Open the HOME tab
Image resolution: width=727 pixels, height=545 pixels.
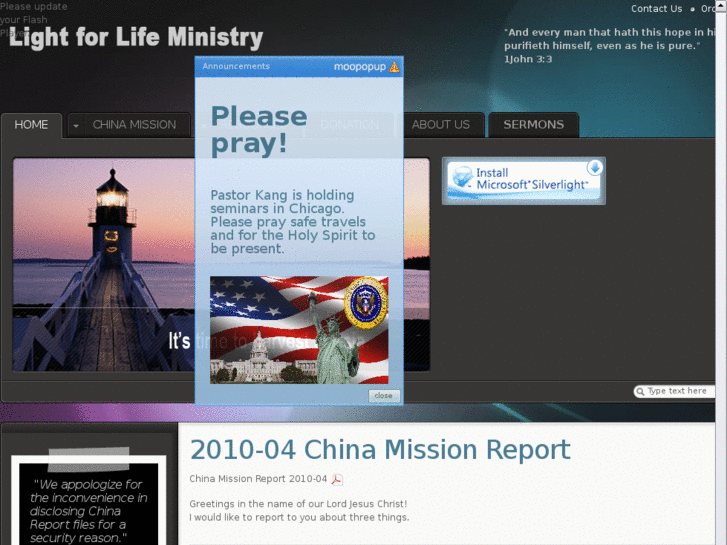31,125
